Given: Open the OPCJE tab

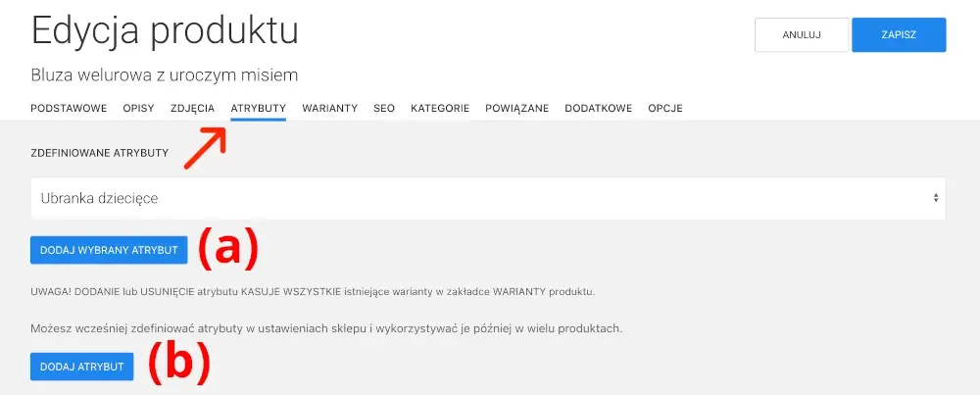Looking at the screenshot, I should tap(665, 108).
